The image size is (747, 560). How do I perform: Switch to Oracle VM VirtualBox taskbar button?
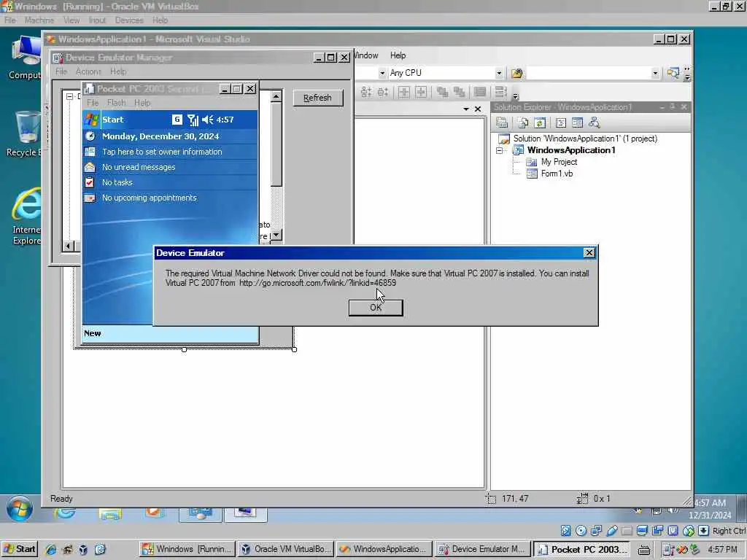pos(286,549)
